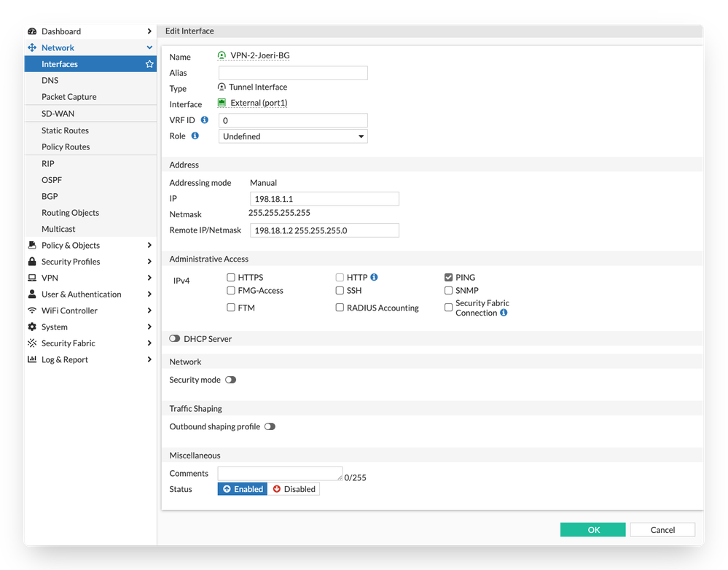Set status to Disabled
This screenshot has width=728, height=570.
(x=294, y=488)
